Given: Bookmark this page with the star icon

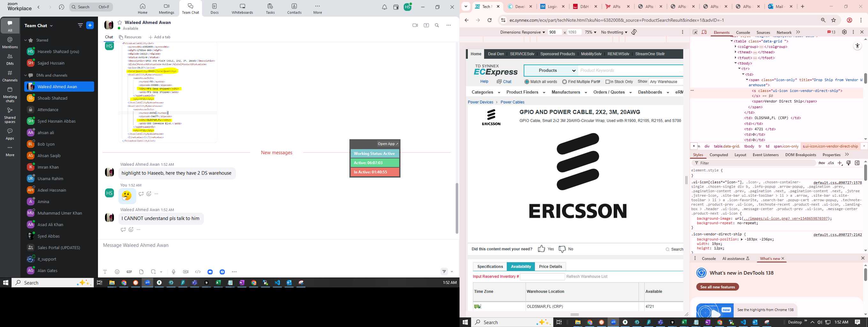Looking at the screenshot, I should pyautogui.click(x=834, y=20).
